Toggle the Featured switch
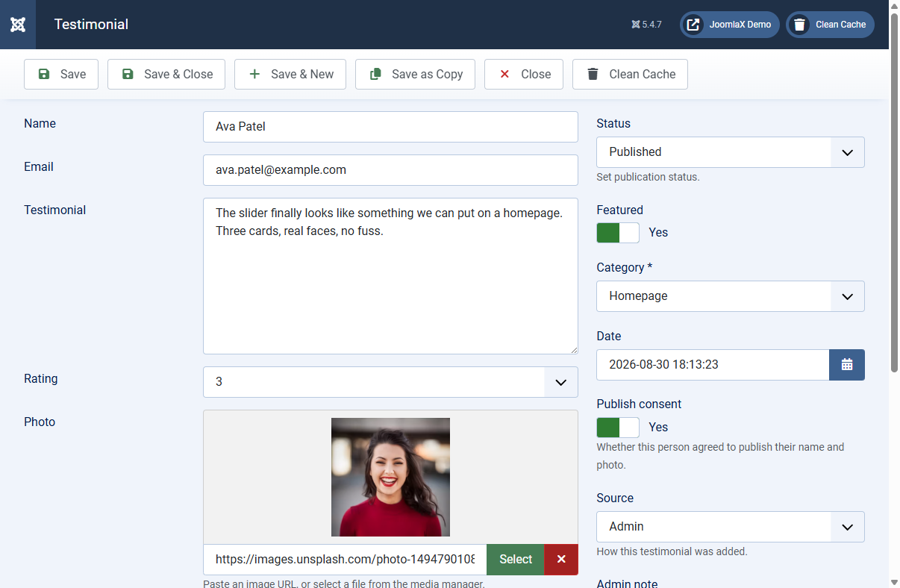 point(618,233)
